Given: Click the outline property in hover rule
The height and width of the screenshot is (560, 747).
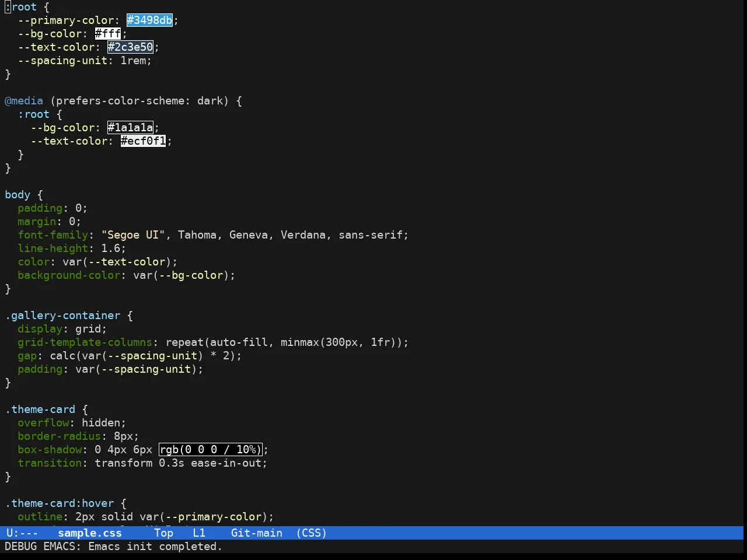Looking at the screenshot, I should (x=40, y=517).
